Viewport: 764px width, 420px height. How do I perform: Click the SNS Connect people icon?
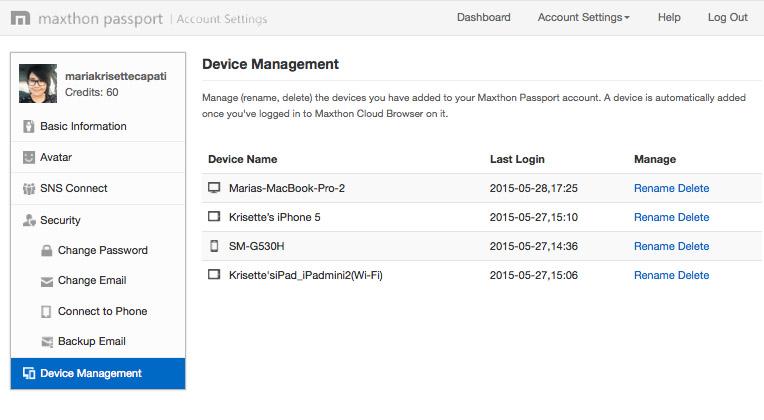coord(29,189)
